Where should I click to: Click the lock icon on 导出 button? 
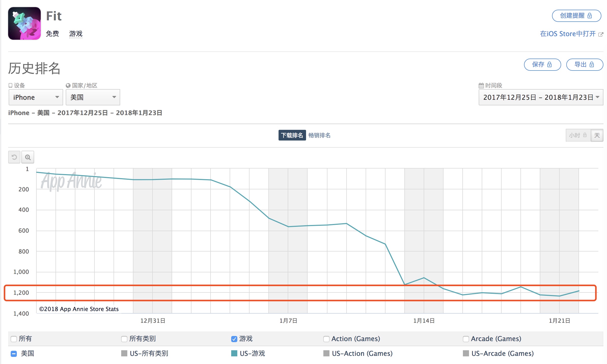592,65
